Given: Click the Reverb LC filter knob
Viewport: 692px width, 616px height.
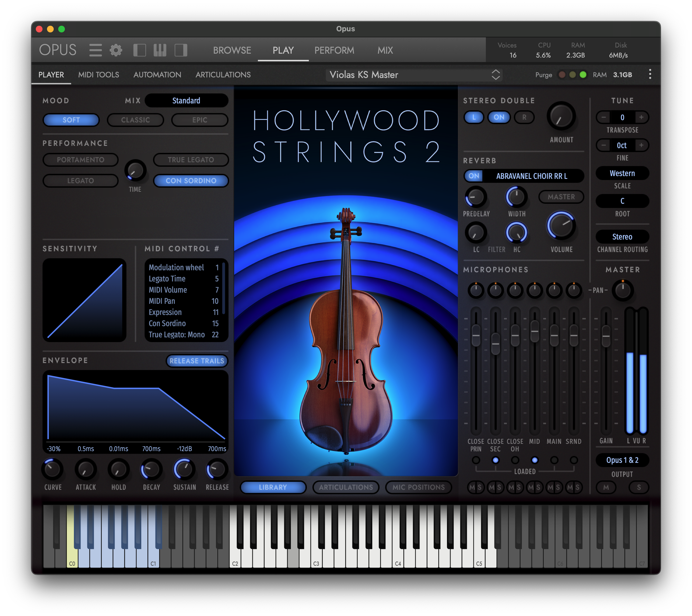Looking at the screenshot, I should coord(476,233).
